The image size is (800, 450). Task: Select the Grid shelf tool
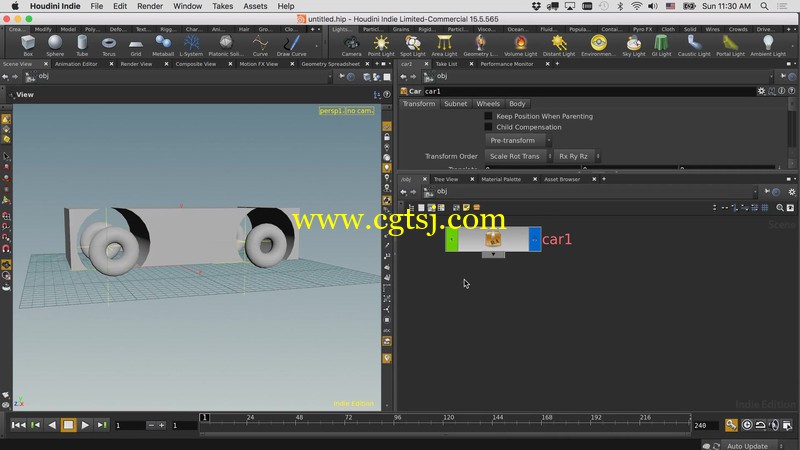[x=136, y=45]
